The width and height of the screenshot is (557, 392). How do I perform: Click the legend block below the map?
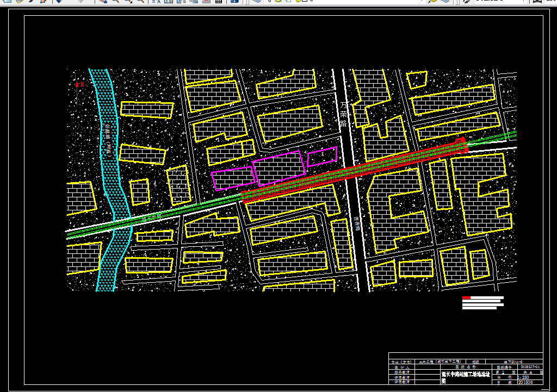coord(483,303)
